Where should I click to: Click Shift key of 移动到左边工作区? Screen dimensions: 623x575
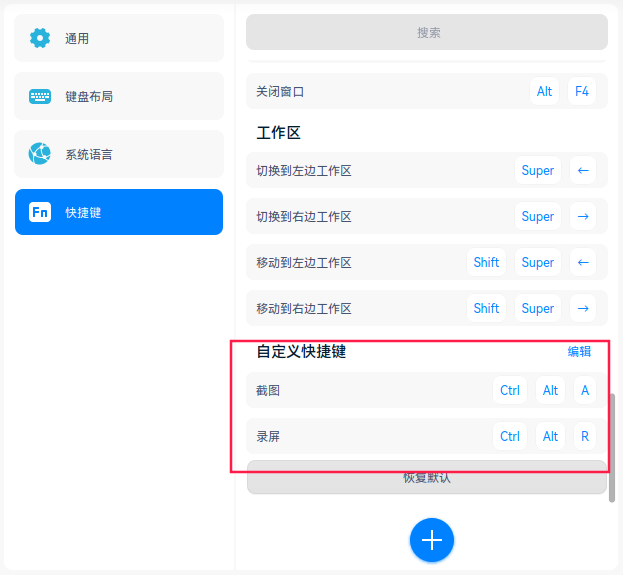(486, 262)
